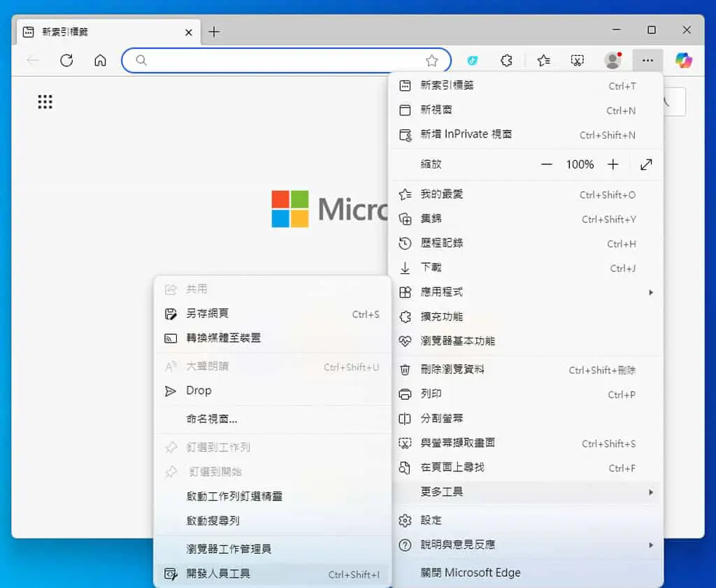
Task: Expand the 更多工具 submenu
Action: (526, 492)
